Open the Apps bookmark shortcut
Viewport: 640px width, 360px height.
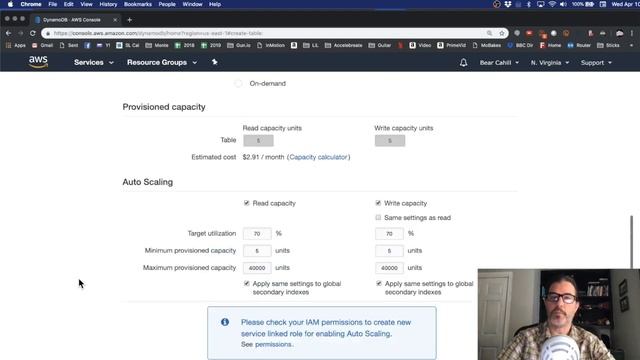click(x=16, y=45)
